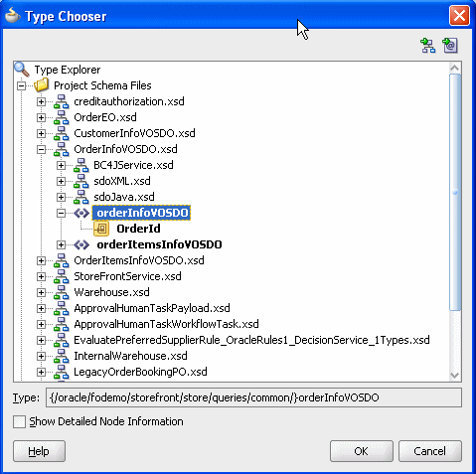Click the OrderEO.xsd schema icon
Image resolution: width=476 pixels, height=474 pixels.
point(62,117)
